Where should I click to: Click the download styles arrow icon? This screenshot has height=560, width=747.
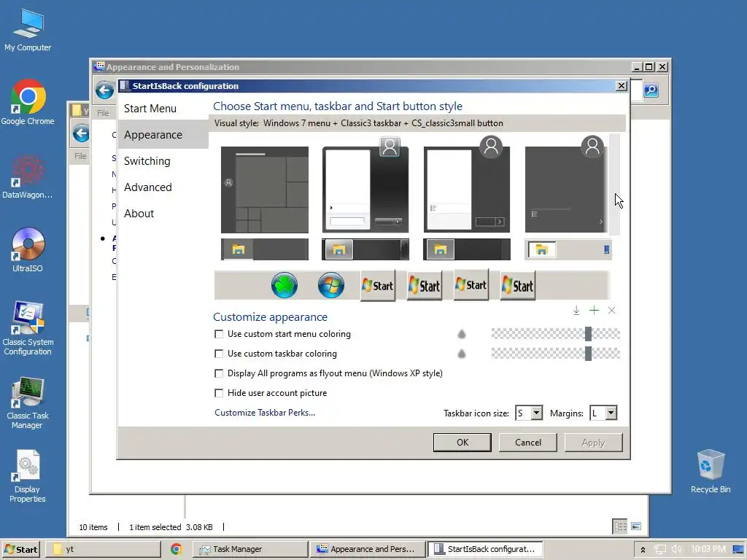click(576, 311)
